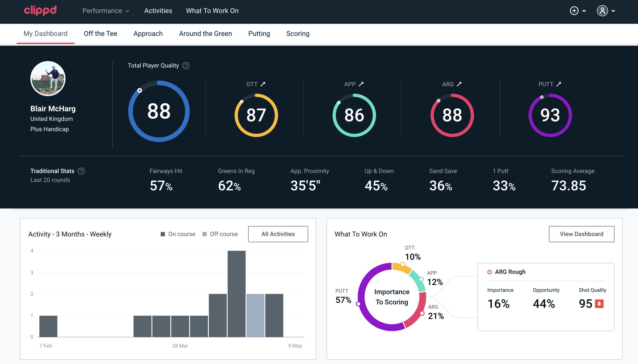Click the Total Player Quality help icon
The width and height of the screenshot is (638, 364).
[x=185, y=65]
